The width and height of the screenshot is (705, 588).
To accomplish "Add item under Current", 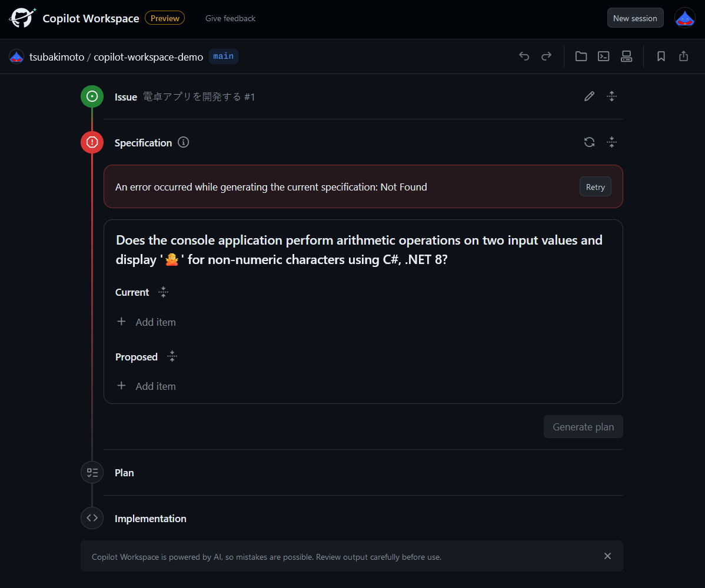I will click(147, 322).
